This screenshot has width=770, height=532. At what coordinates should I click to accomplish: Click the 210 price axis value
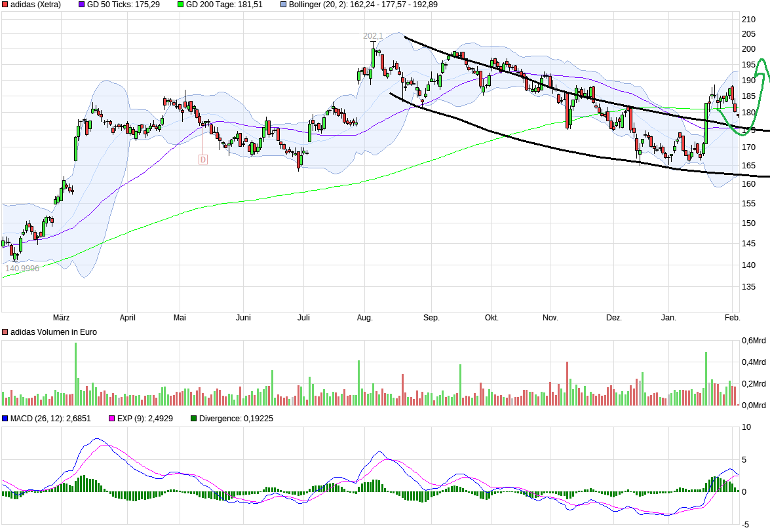tap(749, 20)
